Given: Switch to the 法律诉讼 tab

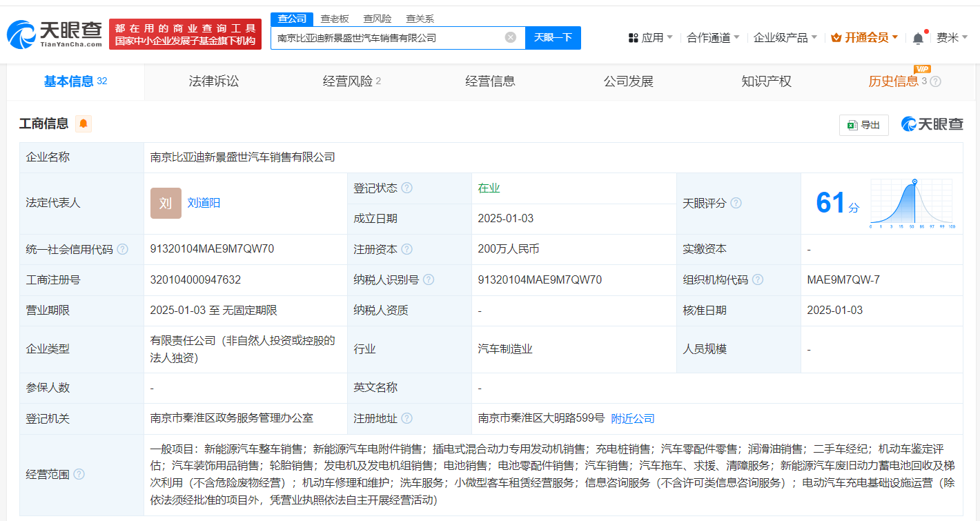Looking at the screenshot, I should [214, 81].
